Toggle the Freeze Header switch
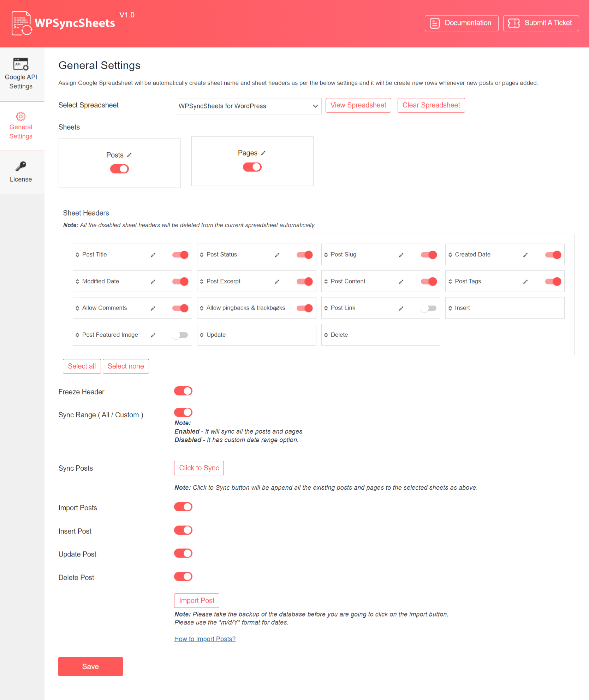Image resolution: width=589 pixels, height=700 pixels. 183,391
